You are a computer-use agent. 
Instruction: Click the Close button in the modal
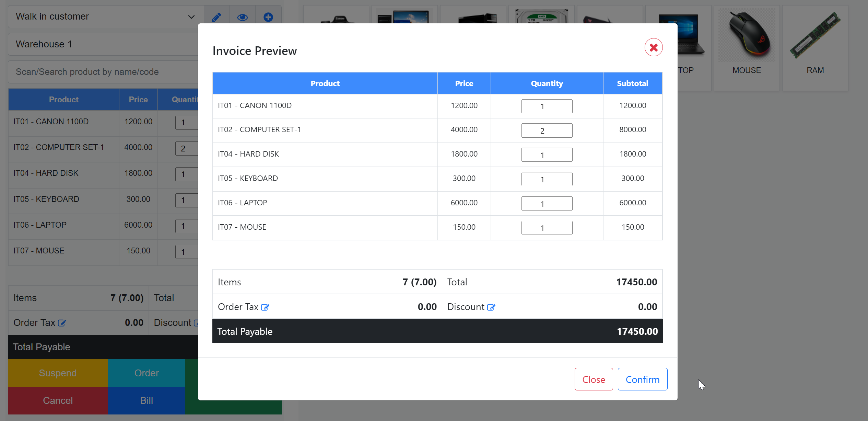[x=594, y=379]
